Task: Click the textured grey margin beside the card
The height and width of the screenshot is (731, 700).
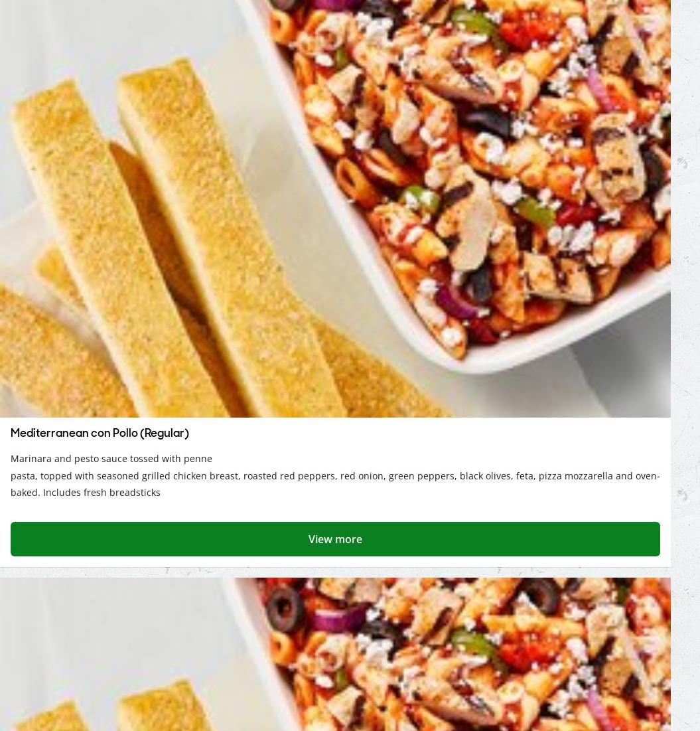Action: click(x=685, y=327)
